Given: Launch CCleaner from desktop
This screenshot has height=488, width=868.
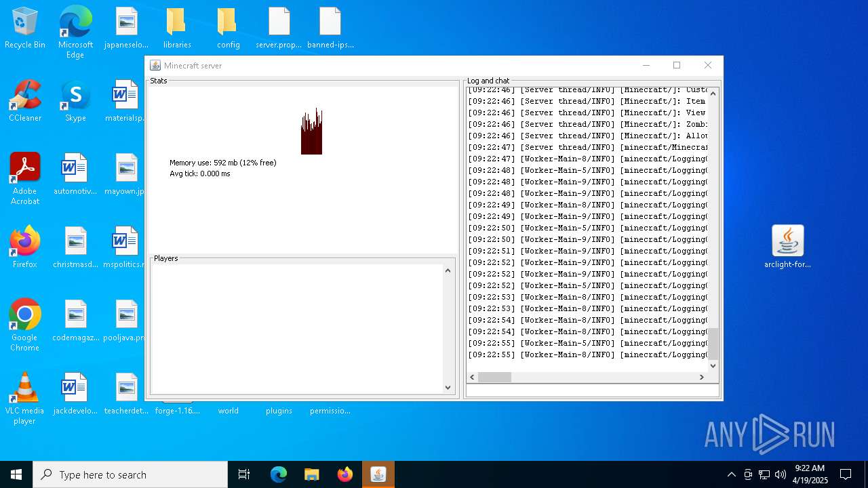Looking at the screenshot, I should tap(25, 101).
